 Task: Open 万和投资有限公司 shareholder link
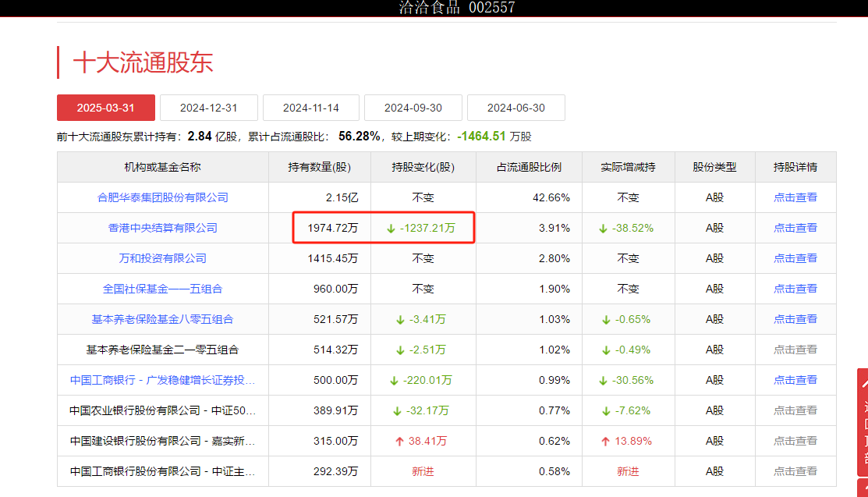point(163,258)
